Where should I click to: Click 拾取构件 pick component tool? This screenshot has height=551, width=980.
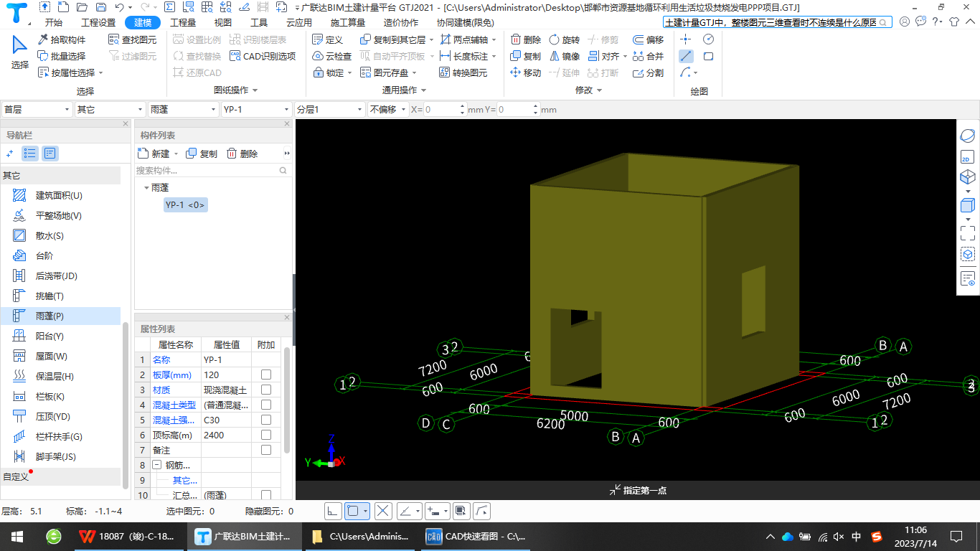tap(61, 39)
